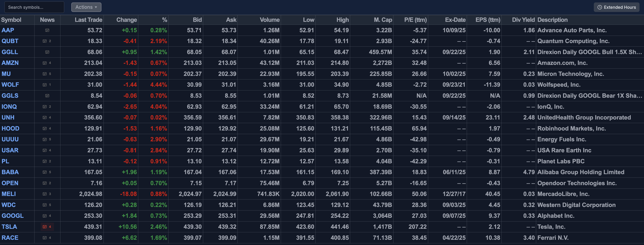Sort table by Volume column header
The height and width of the screenshot is (245, 644).
270,20
